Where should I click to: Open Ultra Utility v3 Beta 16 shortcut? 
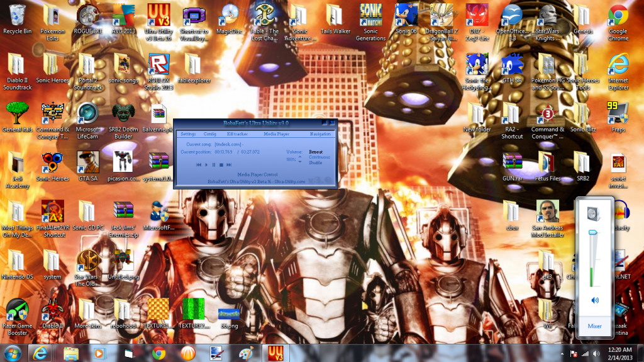[x=158, y=23]
